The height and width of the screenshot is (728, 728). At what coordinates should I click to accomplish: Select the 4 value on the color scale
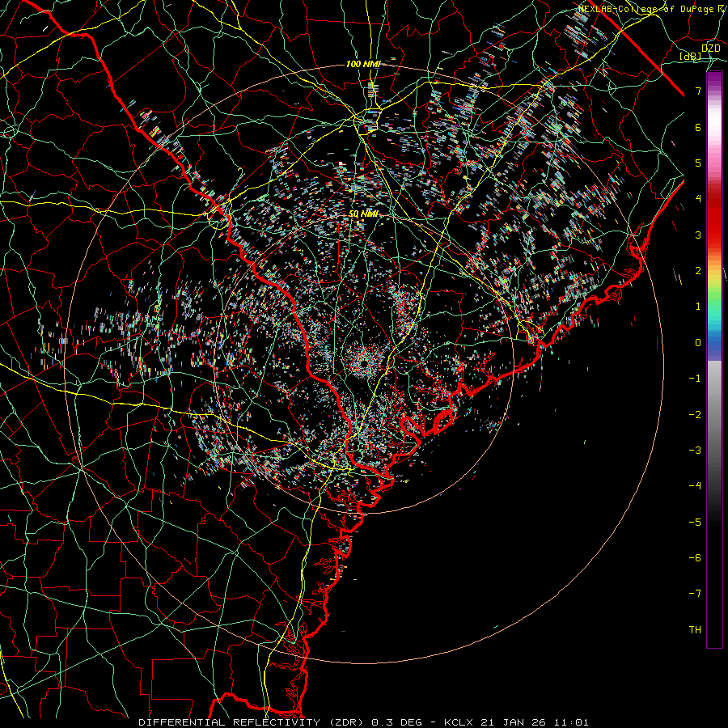(x=698, y=199)
